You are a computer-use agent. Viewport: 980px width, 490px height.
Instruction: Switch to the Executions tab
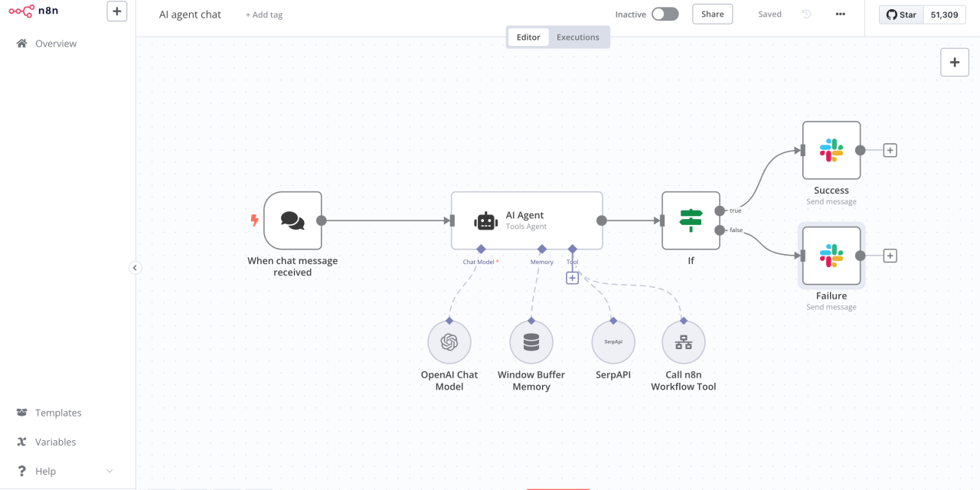pos(577,36)
